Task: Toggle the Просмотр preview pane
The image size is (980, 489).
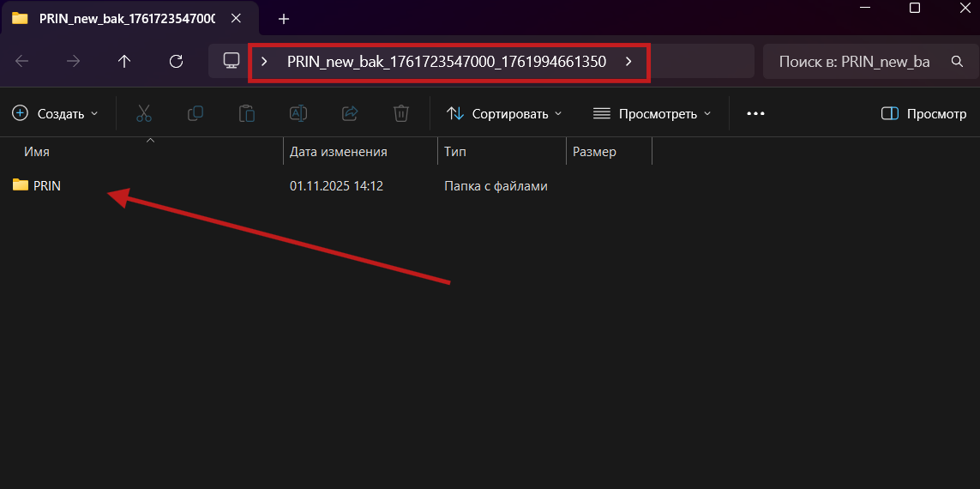Action: coord(923,113)
